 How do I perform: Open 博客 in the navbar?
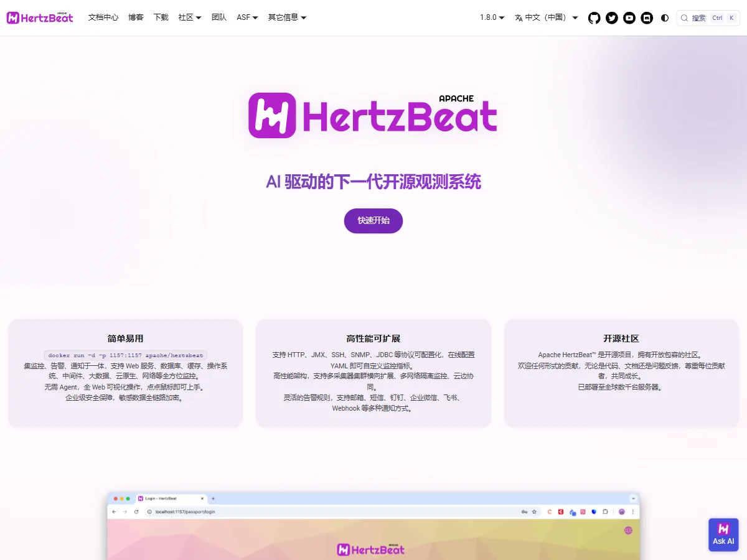(136, 17)
